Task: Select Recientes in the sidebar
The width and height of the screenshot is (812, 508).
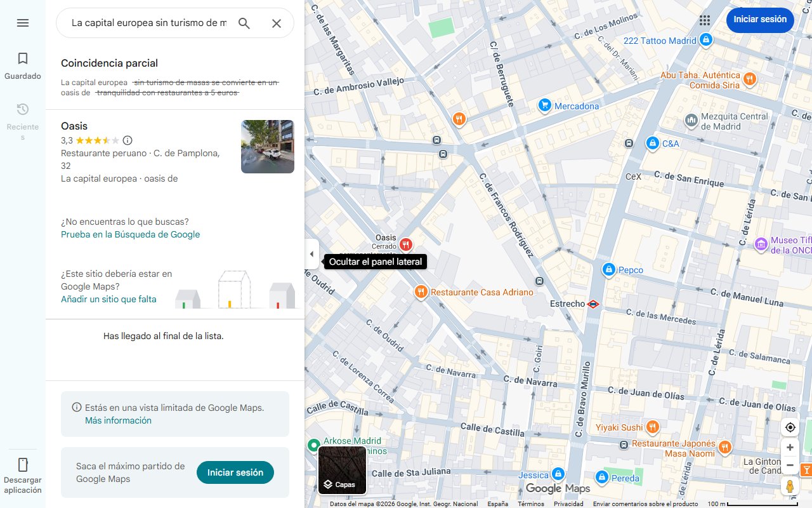Action: coord(23,117)
